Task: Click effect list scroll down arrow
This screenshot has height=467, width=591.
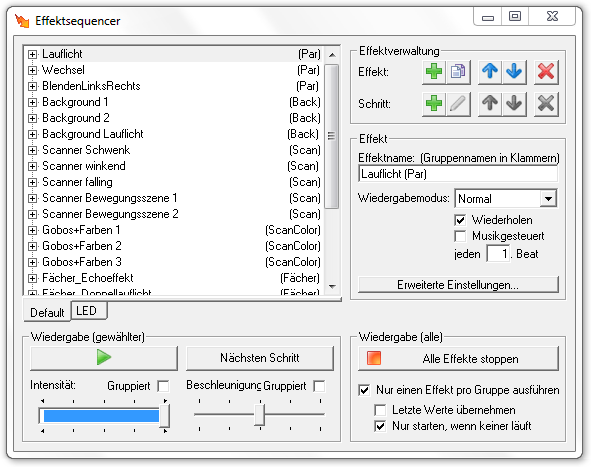Action: coord(332,287)
